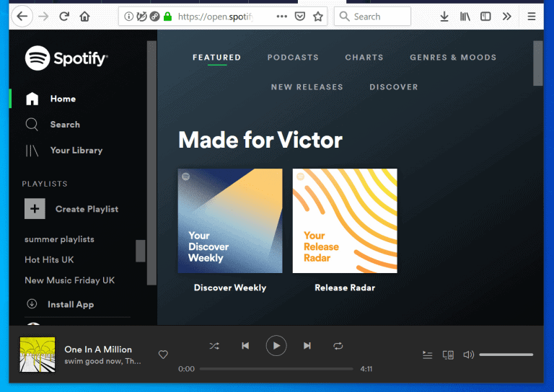Click the Install App link
This screenshot has height=392, width=554.
tap(71, 305)
